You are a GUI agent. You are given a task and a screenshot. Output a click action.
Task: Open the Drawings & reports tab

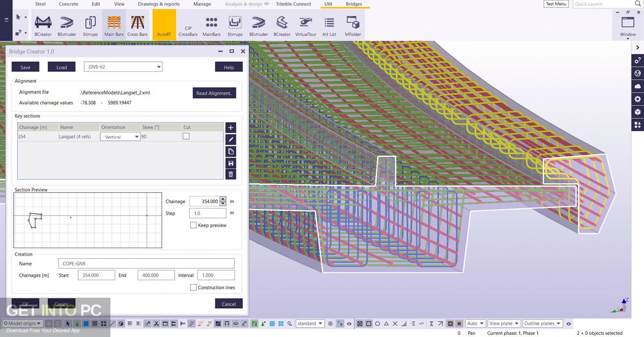tap(159, 4)
